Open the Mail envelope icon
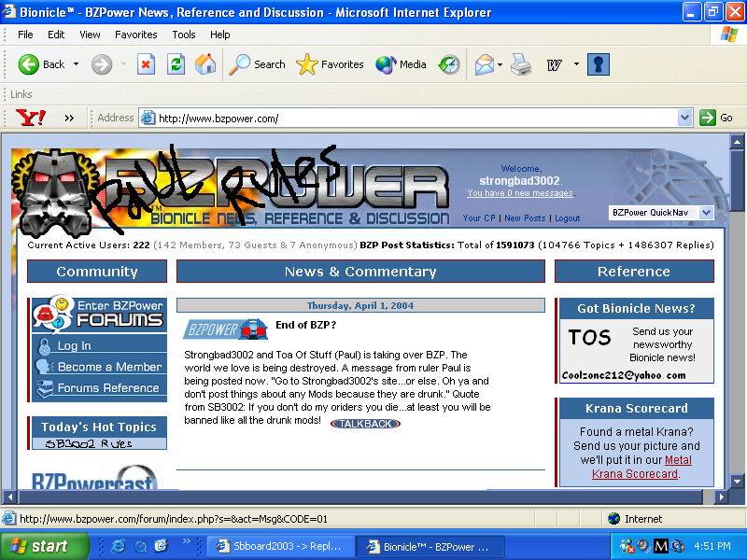Viewport: 747px width, 560px height. click(x=485, y=64)
